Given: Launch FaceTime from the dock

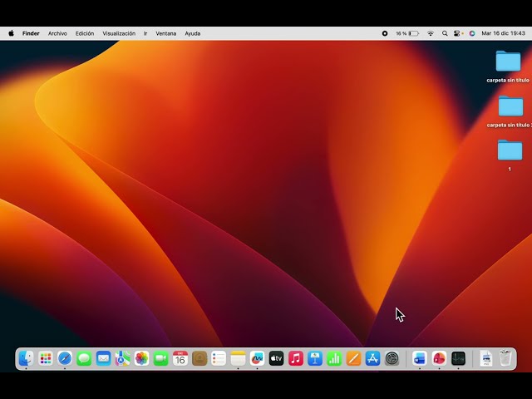Looking at the screenshot, I should click(160, 358).
